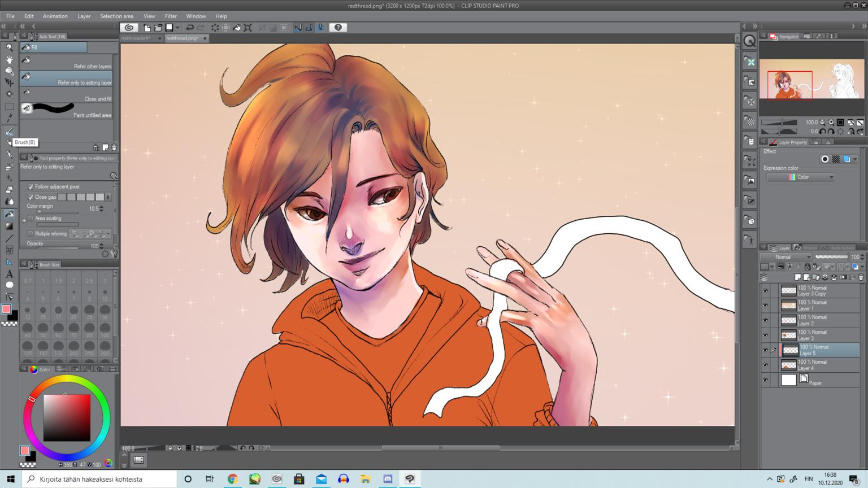Select the Eyedropper tool
The image size is (868, 488).
pos(10,118)
